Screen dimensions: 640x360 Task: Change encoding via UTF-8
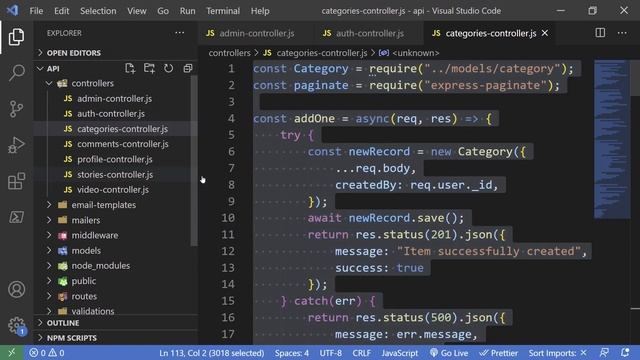331,353
